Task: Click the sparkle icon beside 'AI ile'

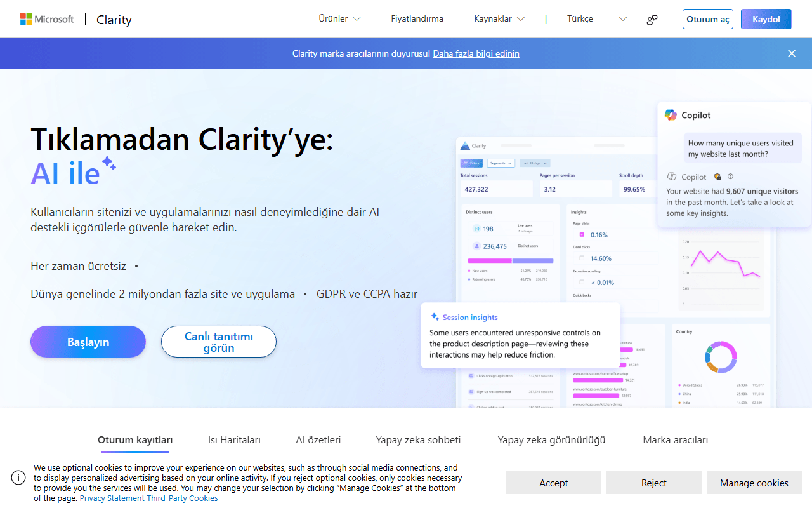Action: [x=109, y=163]
